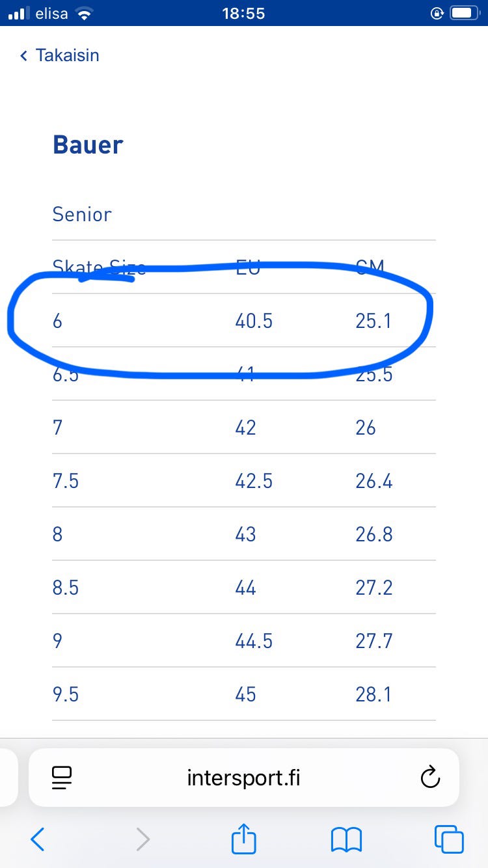This screenshot has height=868, width=488.
Task: Open the page reader menu icon
Action: pos(62,777)
